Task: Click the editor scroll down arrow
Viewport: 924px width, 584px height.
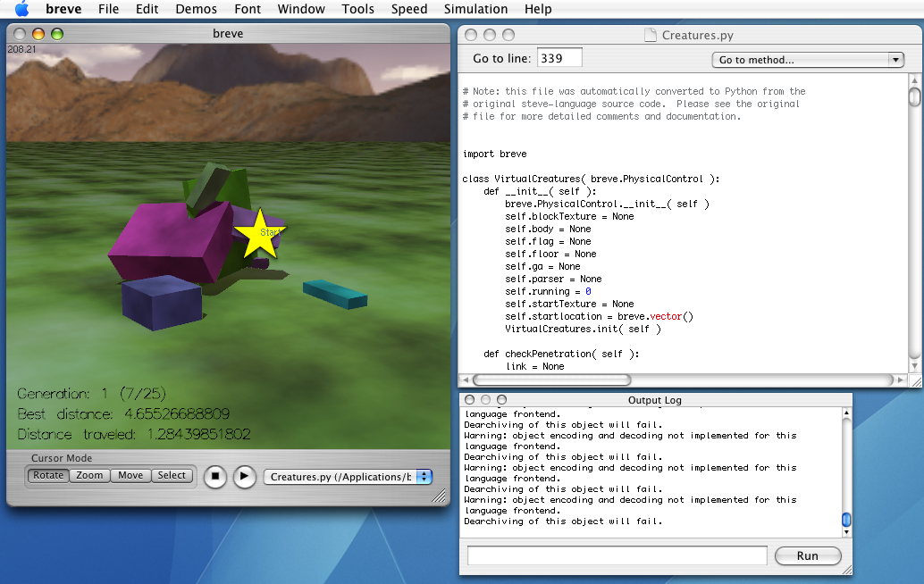Action: (914, 365)
